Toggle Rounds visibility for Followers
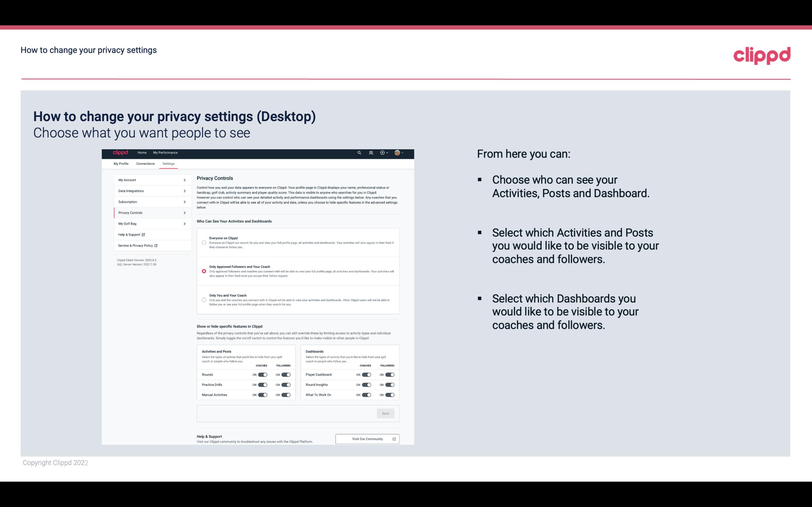Viewport: 812px width, 507px height. [x=286, y=374]
